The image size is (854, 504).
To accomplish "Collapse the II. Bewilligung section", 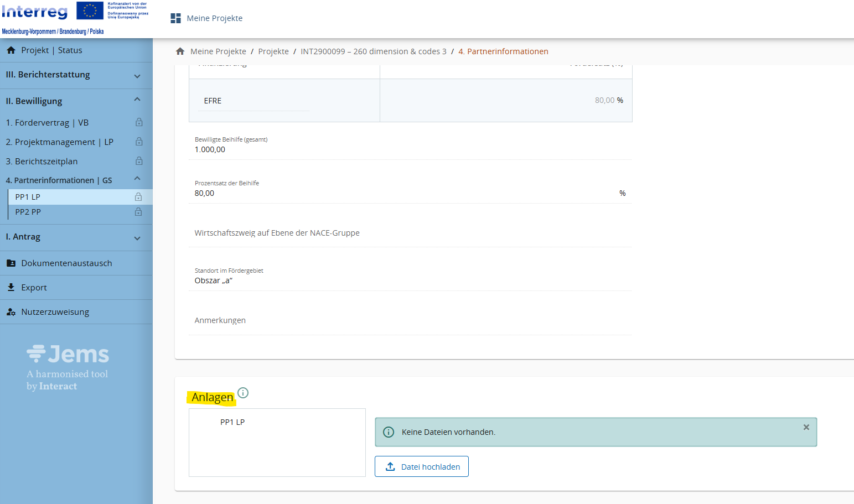I will pyautogui.click(x=137, y=100).
